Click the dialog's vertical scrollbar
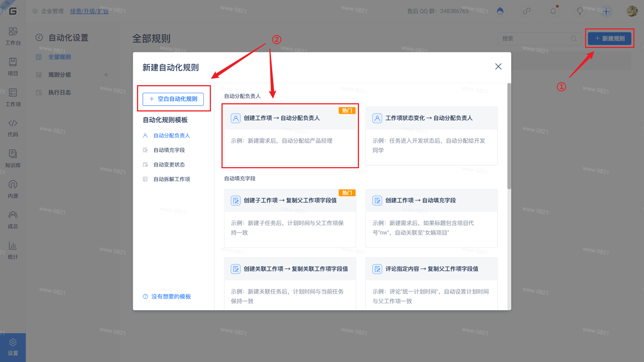This screenshot has width=644, height=362. point(509,136)
